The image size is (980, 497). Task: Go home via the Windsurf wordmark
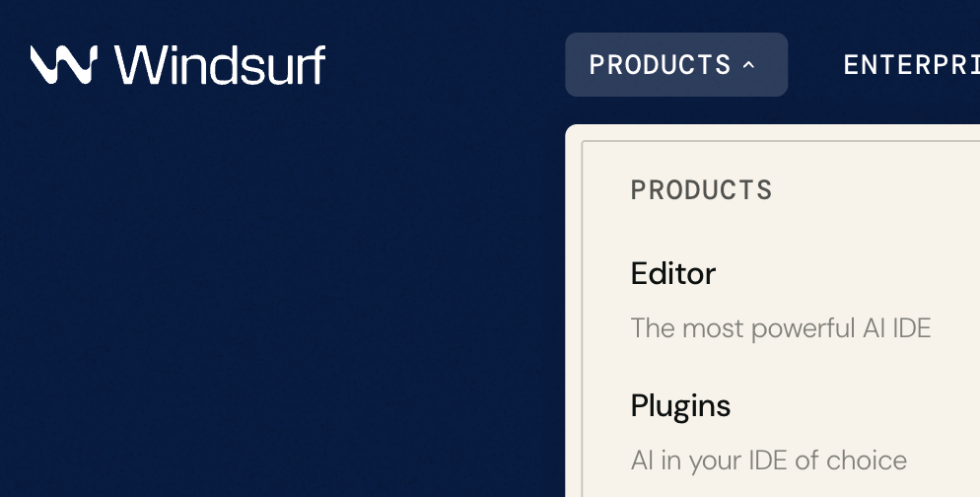220,64
